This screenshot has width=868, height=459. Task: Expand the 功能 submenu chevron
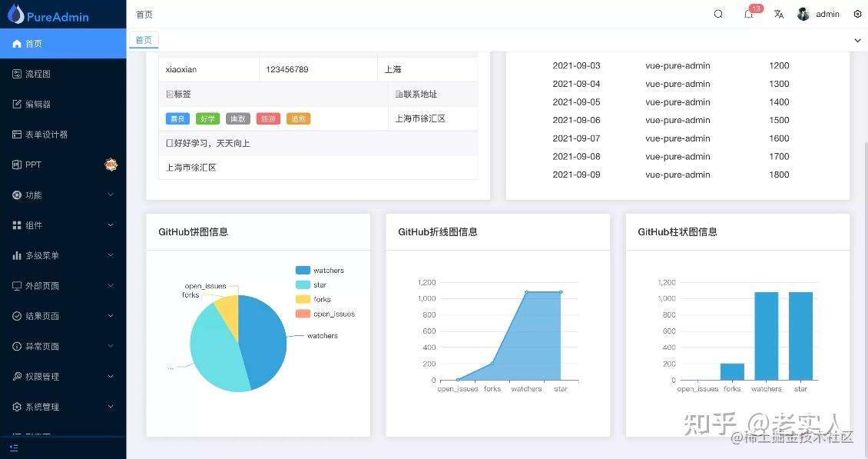pos(111,195)
